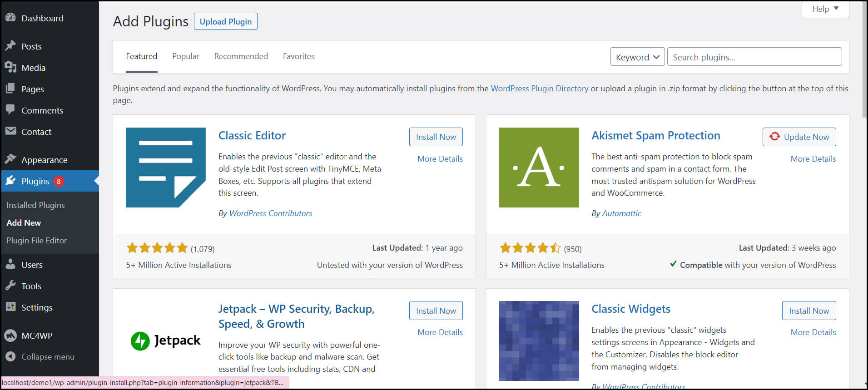Click the Collapse menu arrow icon
The image size is (868, 390).
(x=10, y=356)
